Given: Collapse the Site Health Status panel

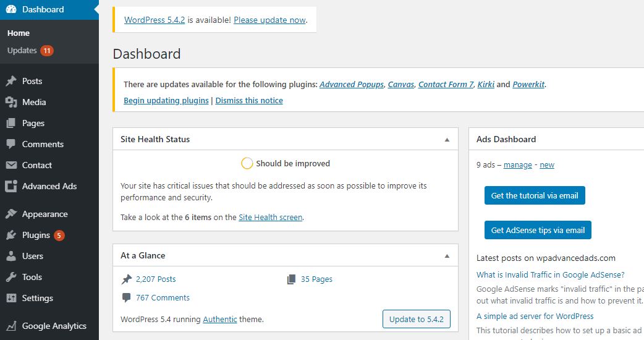Looking at the screenshot, I should pyautogui.click(x=447, y=140).
